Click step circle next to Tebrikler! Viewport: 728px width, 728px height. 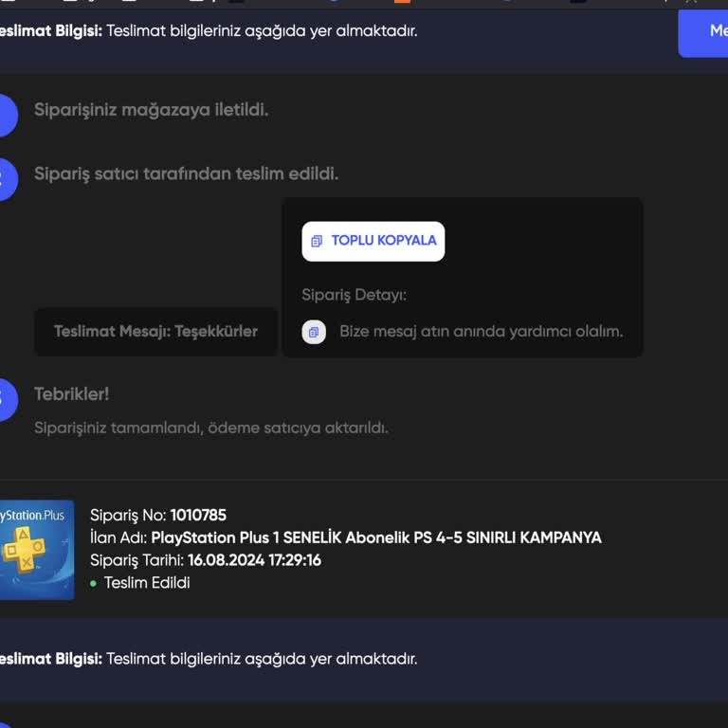[7, 400]
